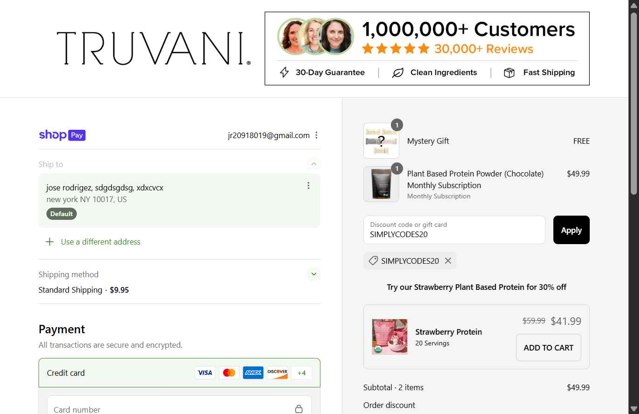Click the Subtotal · 2 items line
This screenshot has height=414, width=639.
tap(476, 388)
